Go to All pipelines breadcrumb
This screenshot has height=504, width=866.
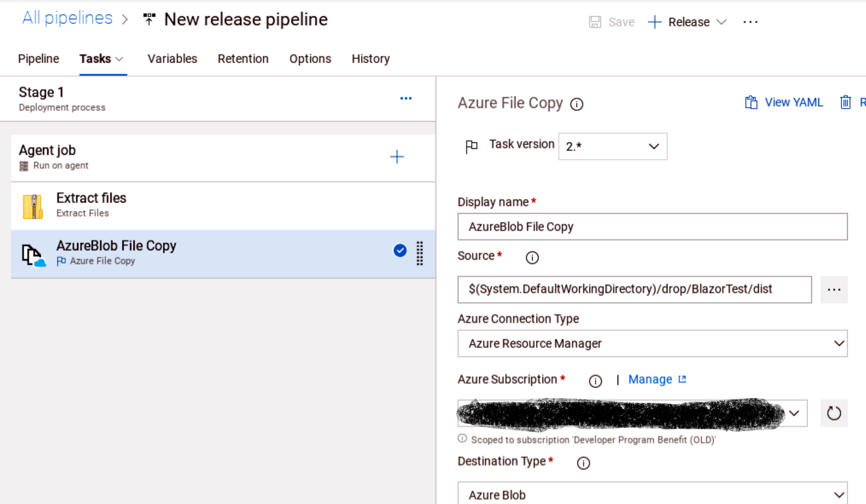pos(67,18)
